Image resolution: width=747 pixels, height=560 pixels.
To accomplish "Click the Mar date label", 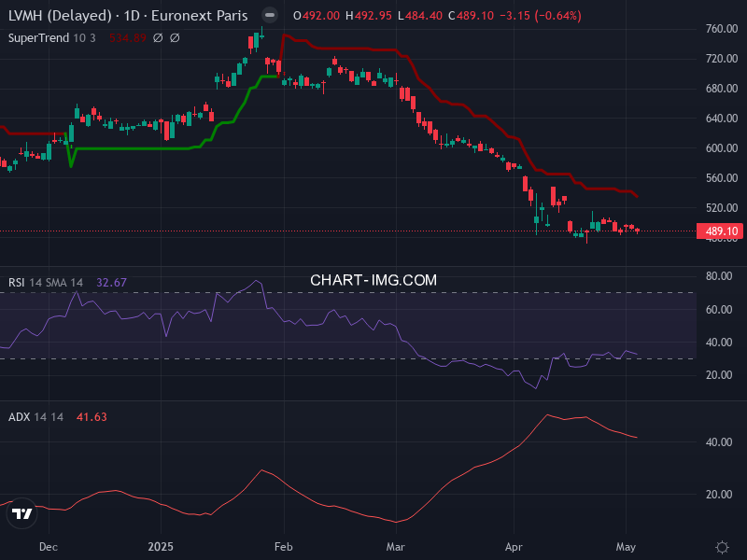I will click(395, 547).
